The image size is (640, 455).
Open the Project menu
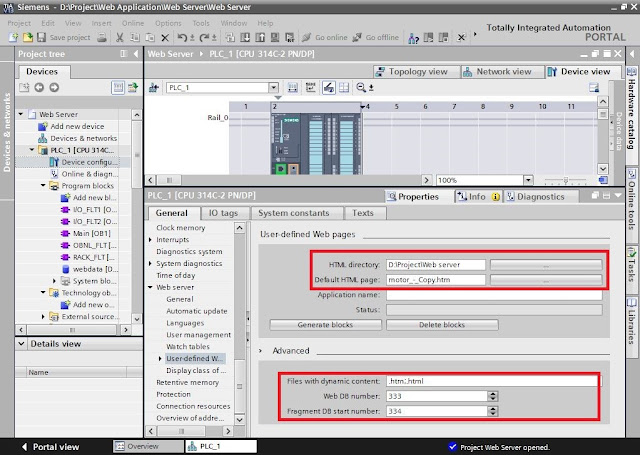(x=19, y=23)
